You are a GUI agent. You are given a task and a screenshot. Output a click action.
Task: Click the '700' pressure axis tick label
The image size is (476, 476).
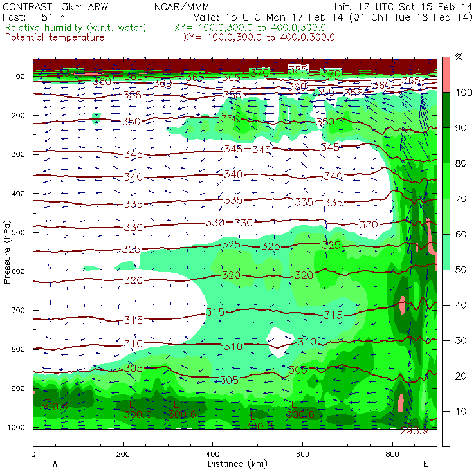click(x=18, y=311)
